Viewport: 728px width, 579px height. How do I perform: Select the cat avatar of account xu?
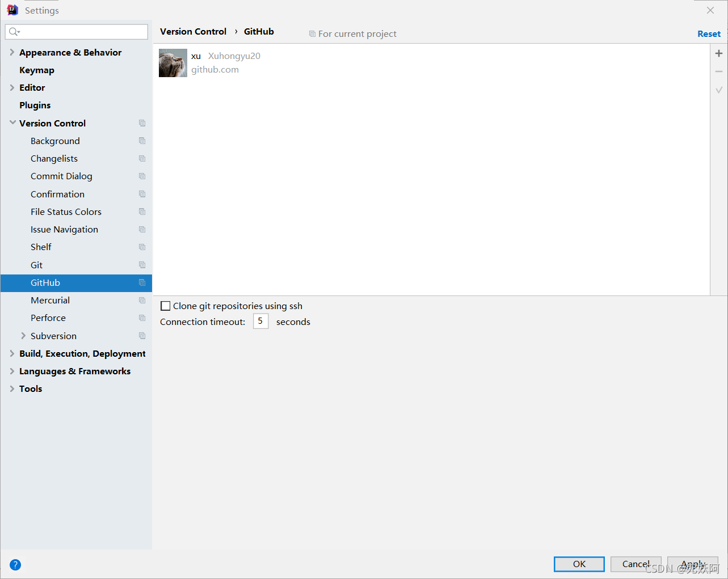173,63
